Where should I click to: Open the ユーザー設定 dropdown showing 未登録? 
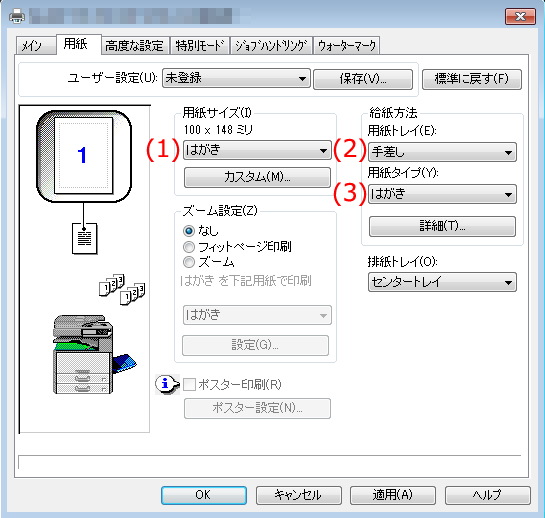(236, 78)
